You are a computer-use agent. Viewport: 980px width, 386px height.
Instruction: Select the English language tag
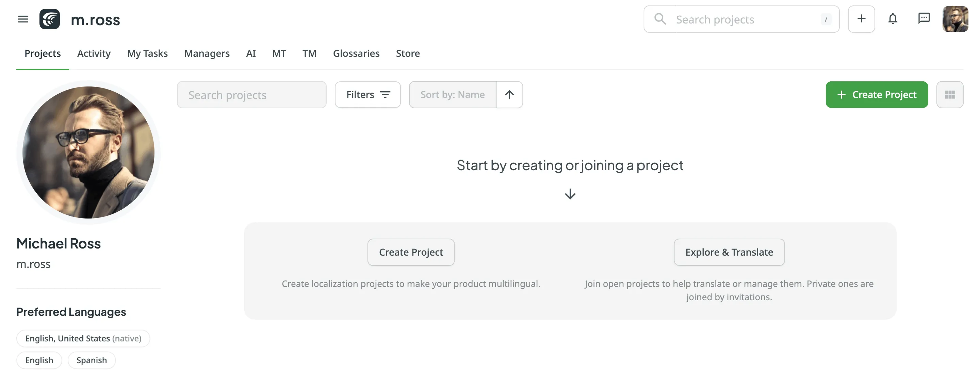click(x=39, y=360)
